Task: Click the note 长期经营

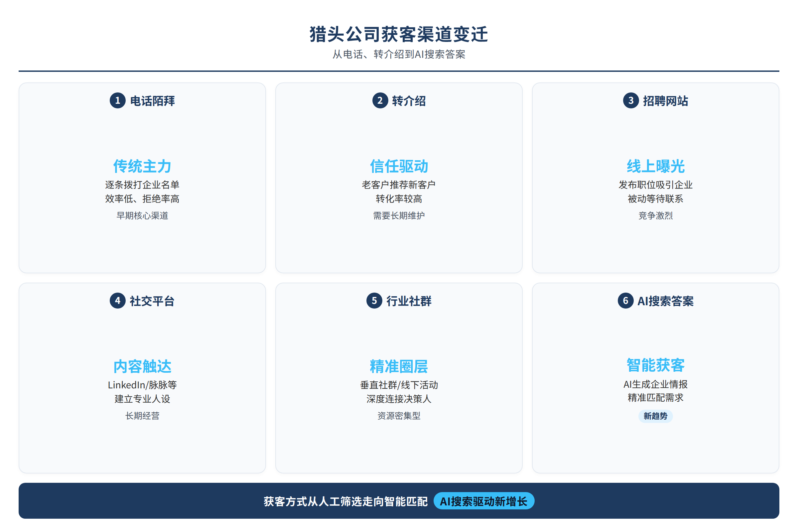Action: (142, 416)
